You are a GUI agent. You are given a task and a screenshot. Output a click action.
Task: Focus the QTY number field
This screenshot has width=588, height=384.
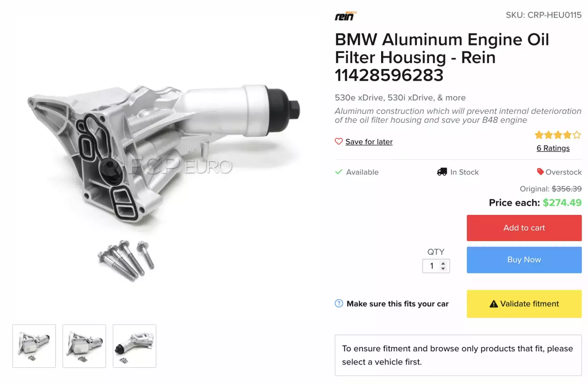pos(436,266)
